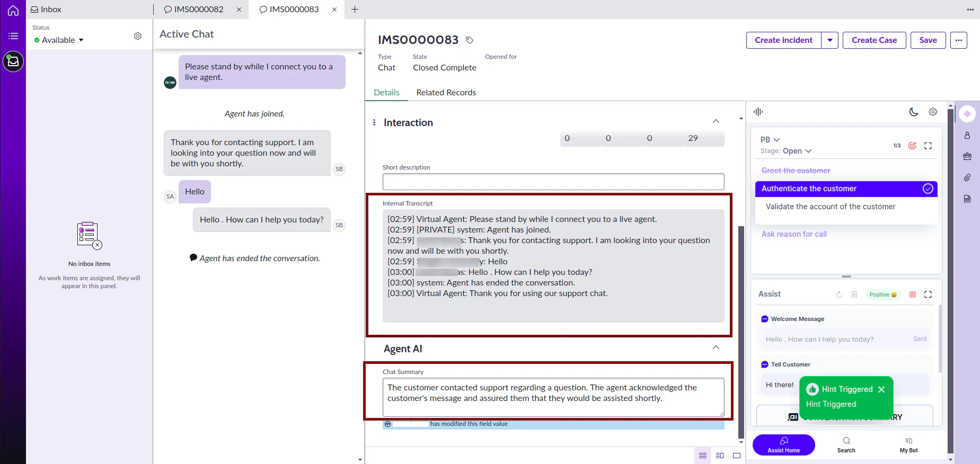Click the Assist card scrollbar

pyautogui.click(x=940, y=339)
